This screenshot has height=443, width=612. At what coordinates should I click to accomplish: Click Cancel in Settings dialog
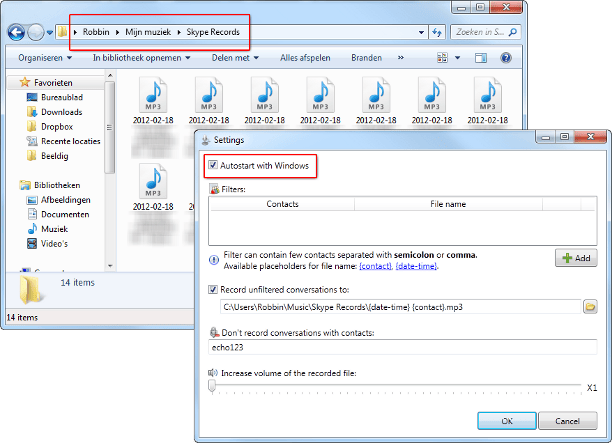[x=568, y=421]
